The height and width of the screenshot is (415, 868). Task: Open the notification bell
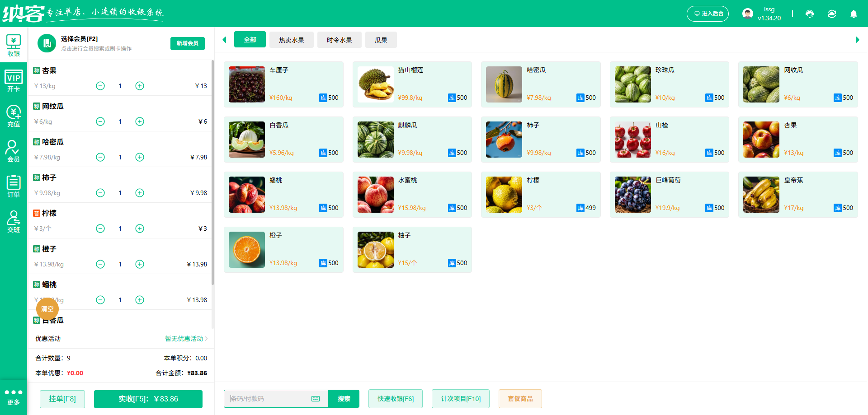pos(854,14)
